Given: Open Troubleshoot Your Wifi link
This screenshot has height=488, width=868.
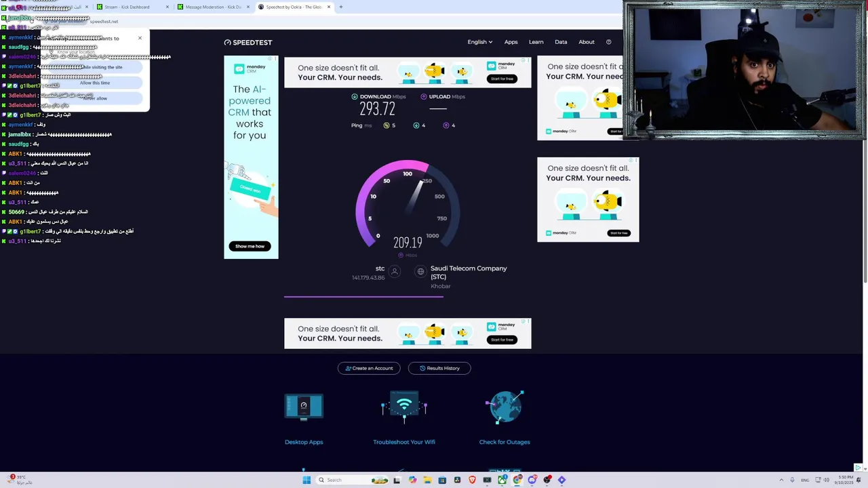Looking at the screenshot, I should pos(404,442).
